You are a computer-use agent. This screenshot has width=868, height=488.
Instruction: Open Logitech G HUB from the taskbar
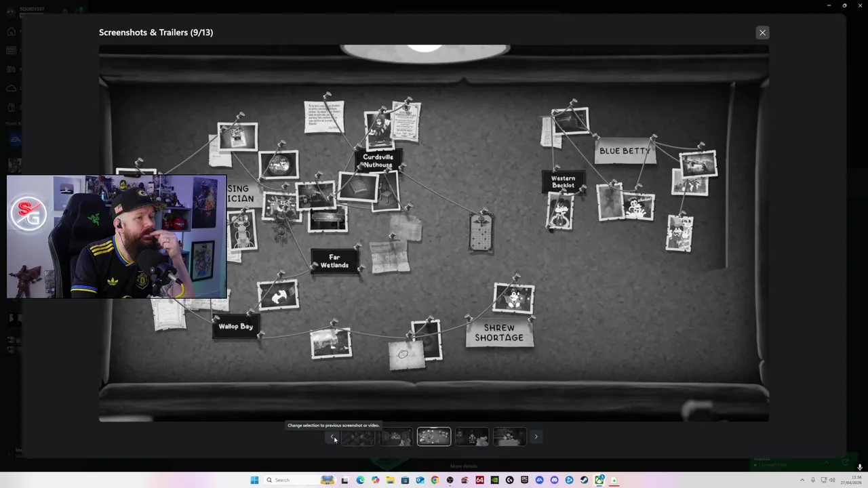pos(509,480)
